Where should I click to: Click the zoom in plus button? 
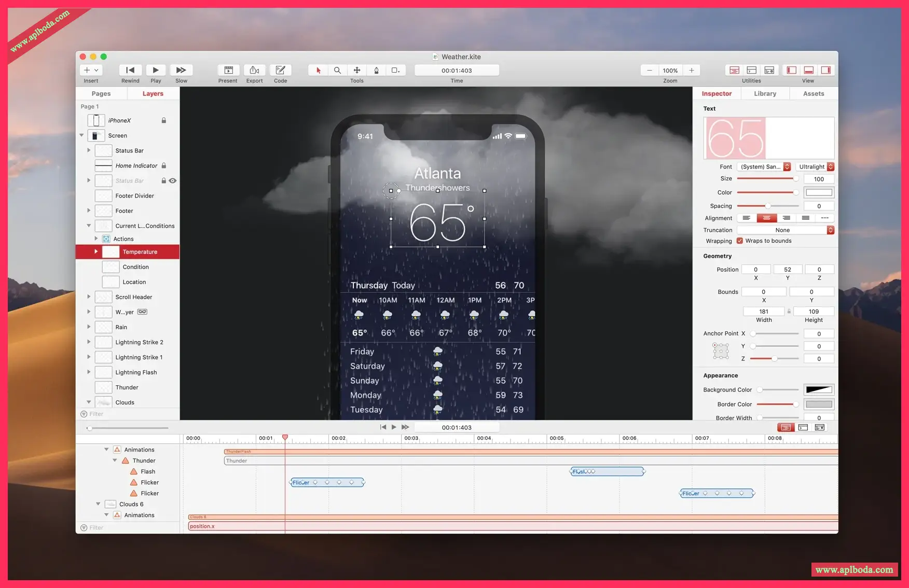(692, 70)
